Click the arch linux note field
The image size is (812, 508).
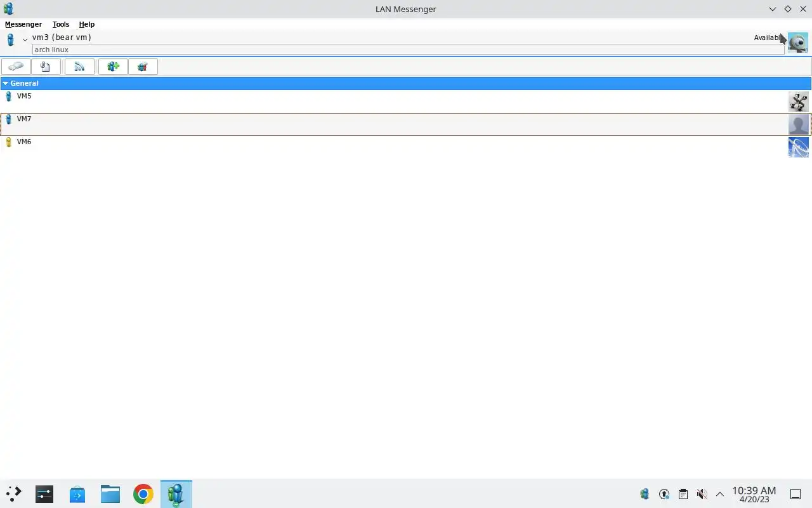tap(409, 50)
